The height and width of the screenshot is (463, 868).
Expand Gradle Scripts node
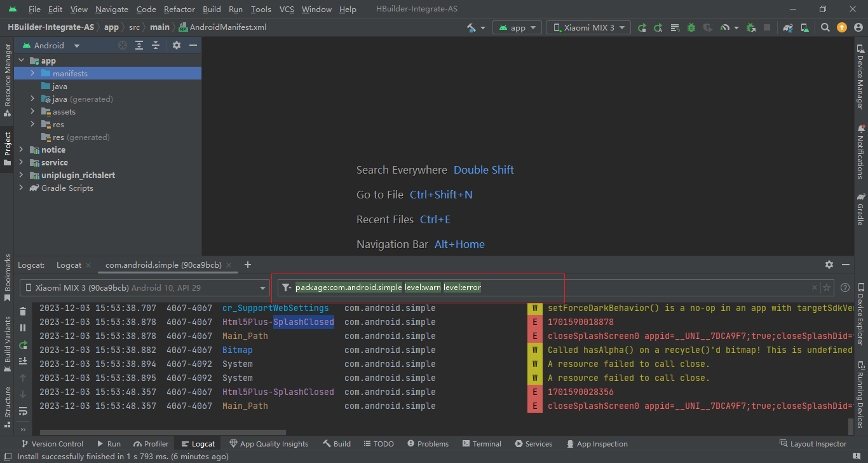tap(21, 188)
